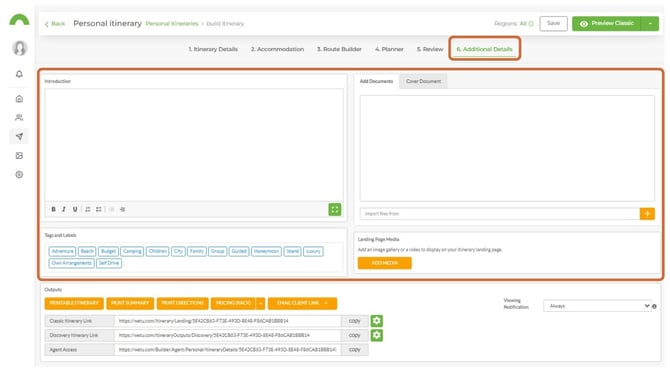Image resolution: width=670 pixels, height=376 pixels.
Task: Click the orange plus to import files
Action: [x=647, y=213]
